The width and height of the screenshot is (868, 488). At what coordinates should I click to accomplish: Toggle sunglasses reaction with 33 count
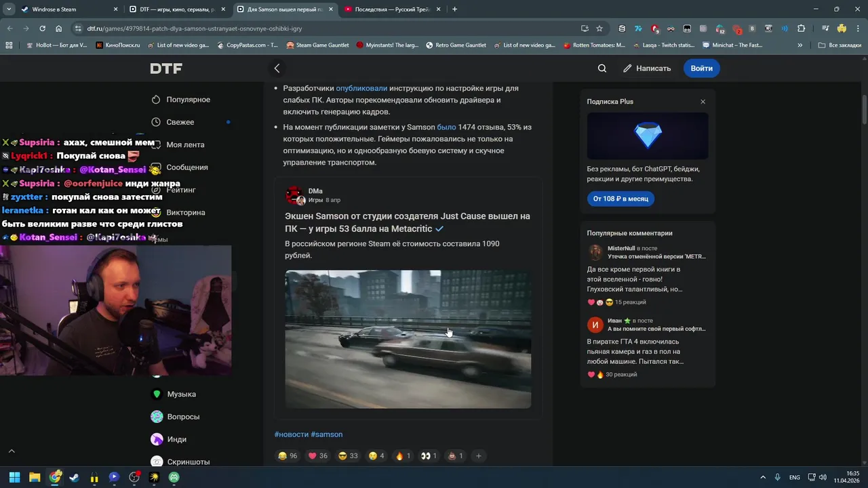coord(348,456)
